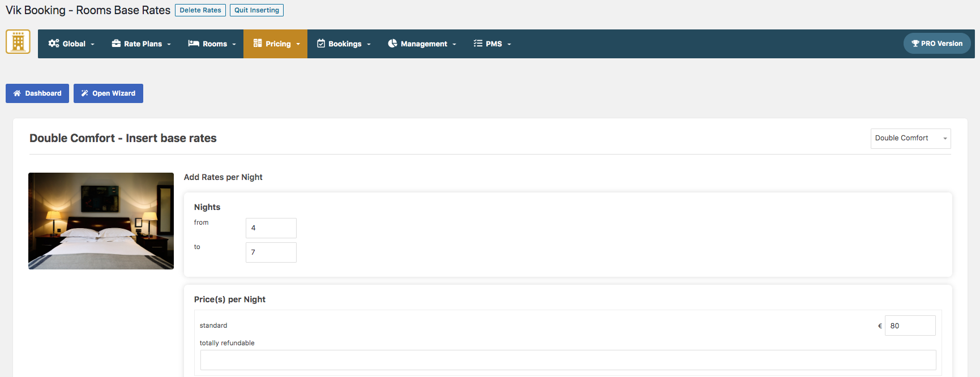Expand the Pricing dropdown arrow
The width and height of the screenshot is (980, 377).
(x=298, y=44)
